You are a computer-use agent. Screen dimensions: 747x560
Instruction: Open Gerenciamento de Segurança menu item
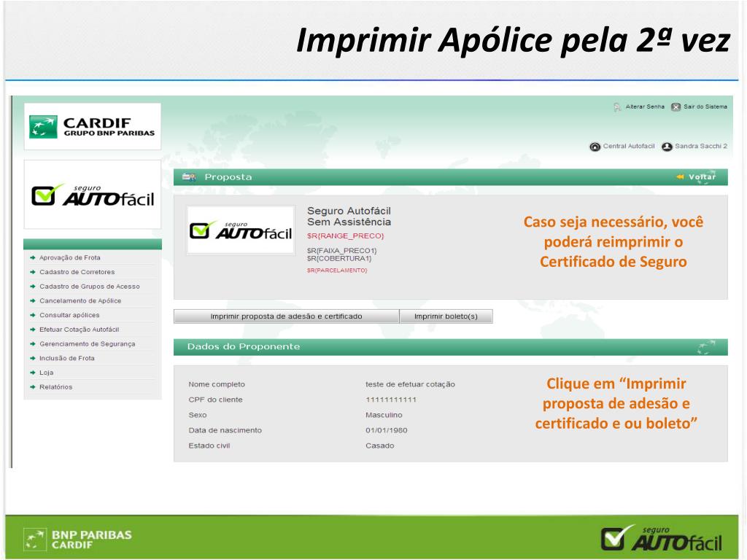click(88, 343)
